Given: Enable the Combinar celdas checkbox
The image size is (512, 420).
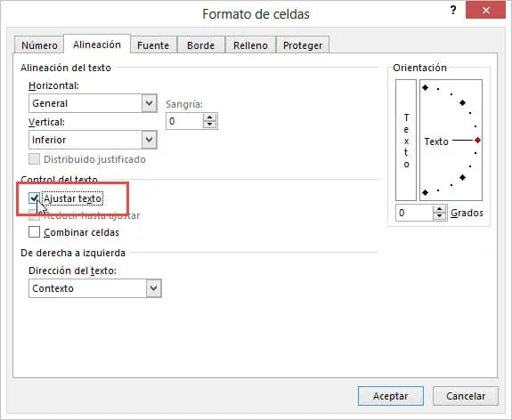Looking at the screenshot, I should point(34,232).
